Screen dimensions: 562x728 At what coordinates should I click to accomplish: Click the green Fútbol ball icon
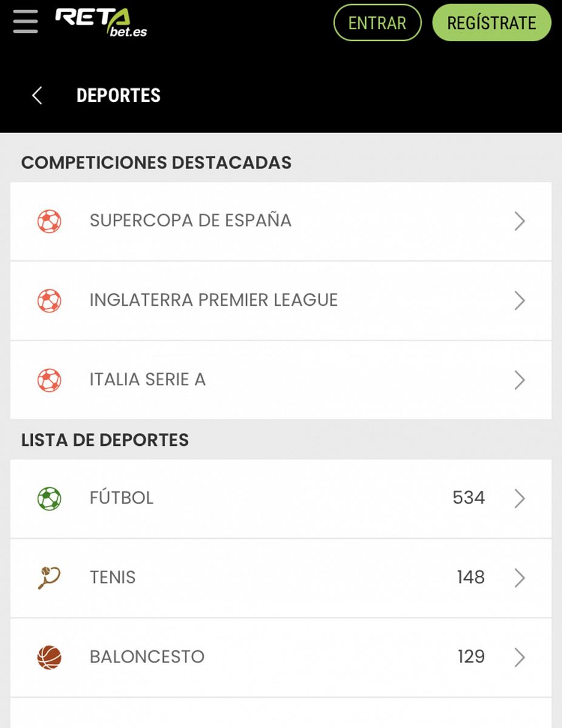coord(49,499)
